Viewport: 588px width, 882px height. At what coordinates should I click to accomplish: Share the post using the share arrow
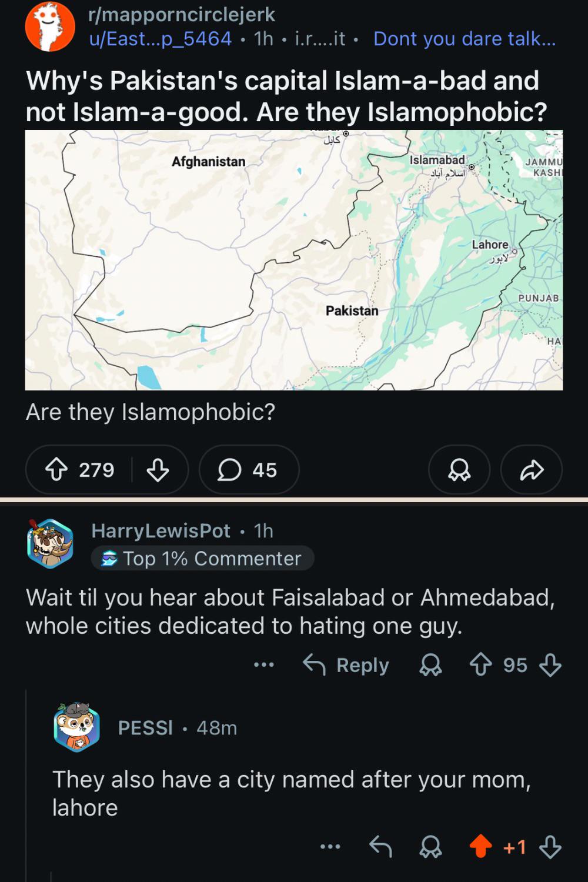(x=530, y=469)
